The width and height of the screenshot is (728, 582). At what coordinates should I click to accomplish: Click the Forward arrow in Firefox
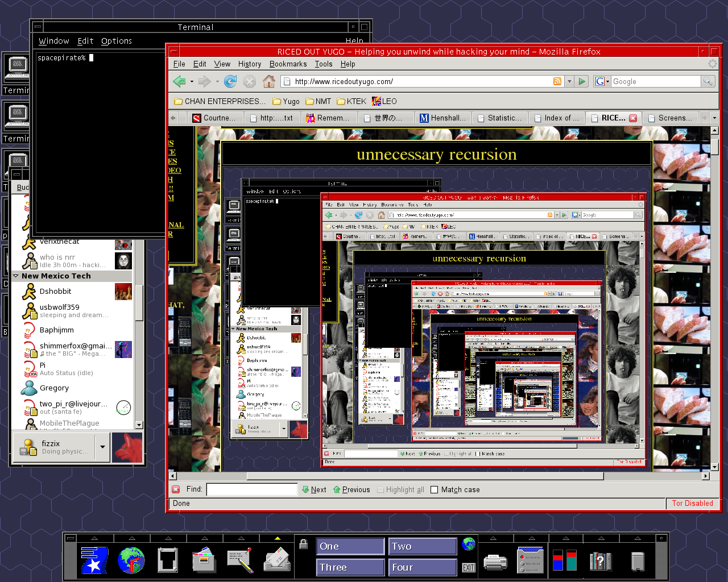click(x=205, y=81)
